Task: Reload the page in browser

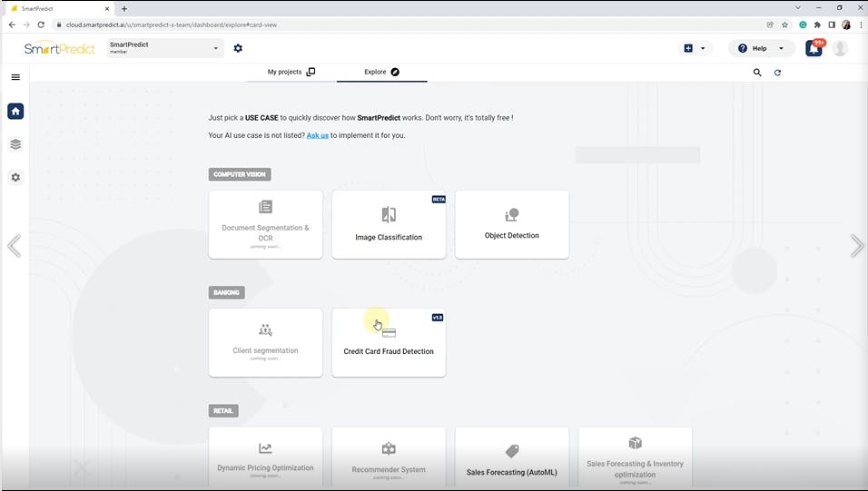Action: pyautogui.click(x=41, y=25)
